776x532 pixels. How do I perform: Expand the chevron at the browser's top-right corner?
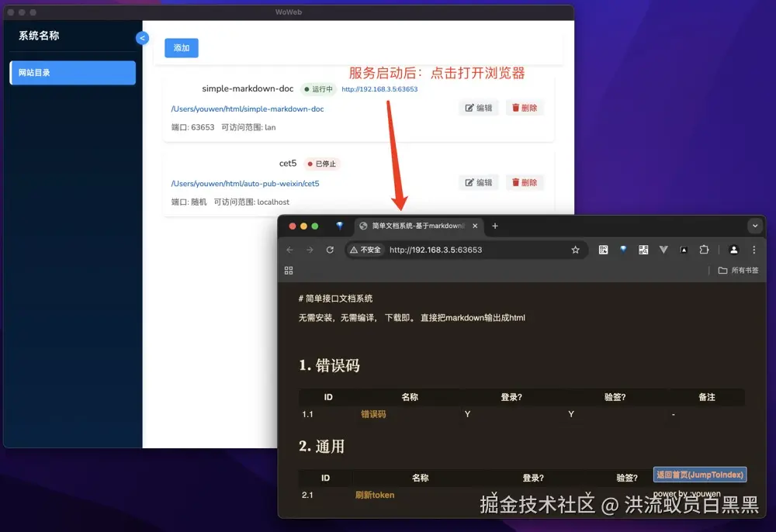pyautogui.click(x=755, y=226)
